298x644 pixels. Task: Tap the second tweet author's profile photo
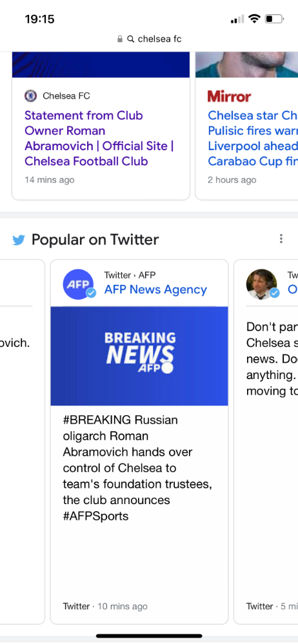[261, 284]
